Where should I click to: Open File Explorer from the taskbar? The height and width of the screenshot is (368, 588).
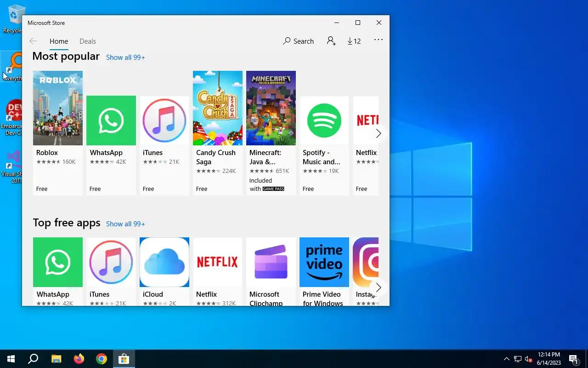56,359
